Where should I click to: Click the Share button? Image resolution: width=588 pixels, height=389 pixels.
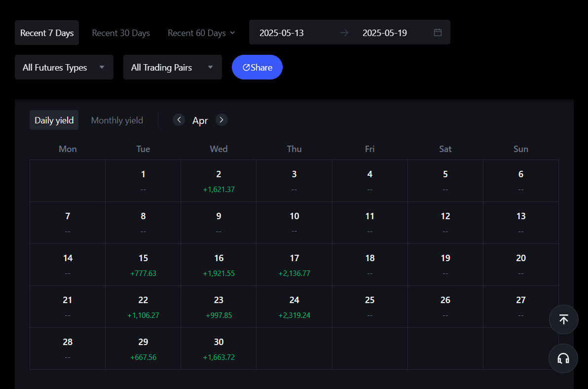coord(257,67)
